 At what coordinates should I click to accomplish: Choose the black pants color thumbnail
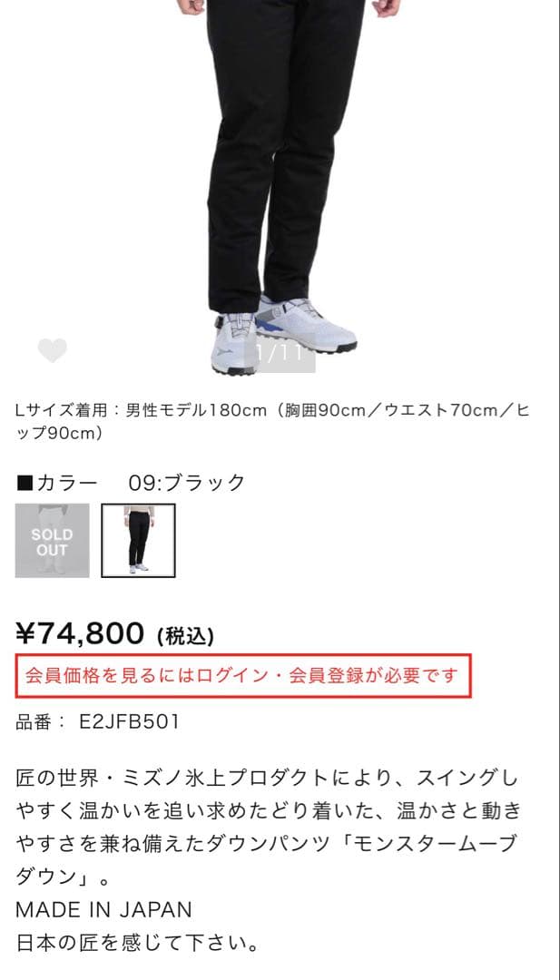pyautogui.click(x=138, y=541)
